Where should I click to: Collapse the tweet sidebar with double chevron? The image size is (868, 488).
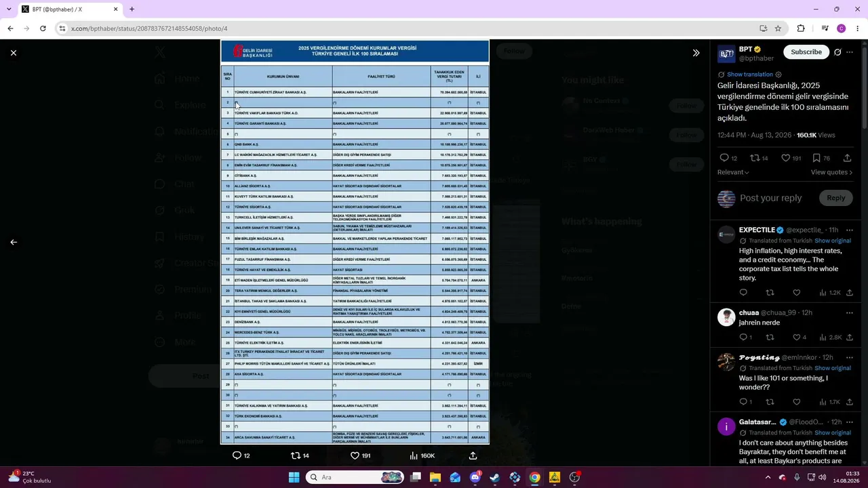(696, 53)
